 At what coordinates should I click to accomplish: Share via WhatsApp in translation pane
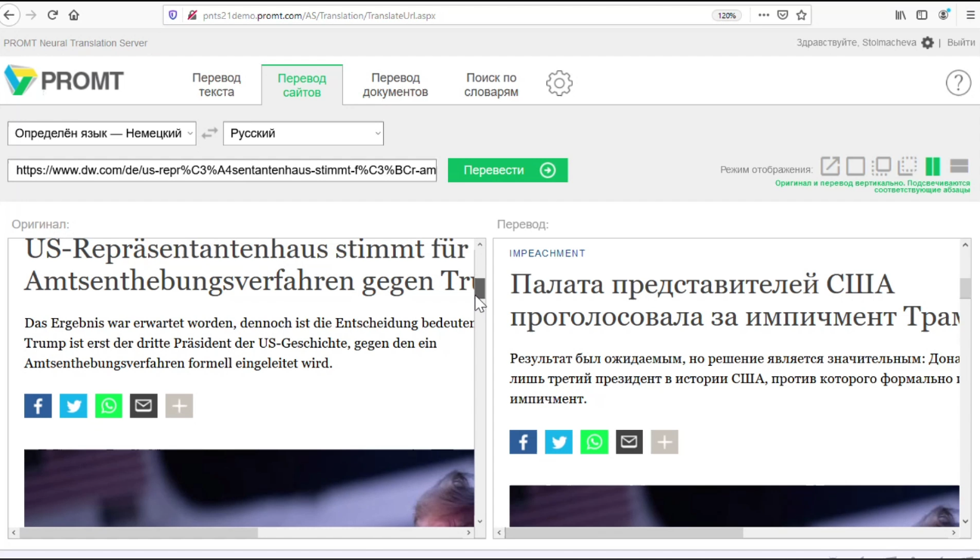tap(594, 442)
